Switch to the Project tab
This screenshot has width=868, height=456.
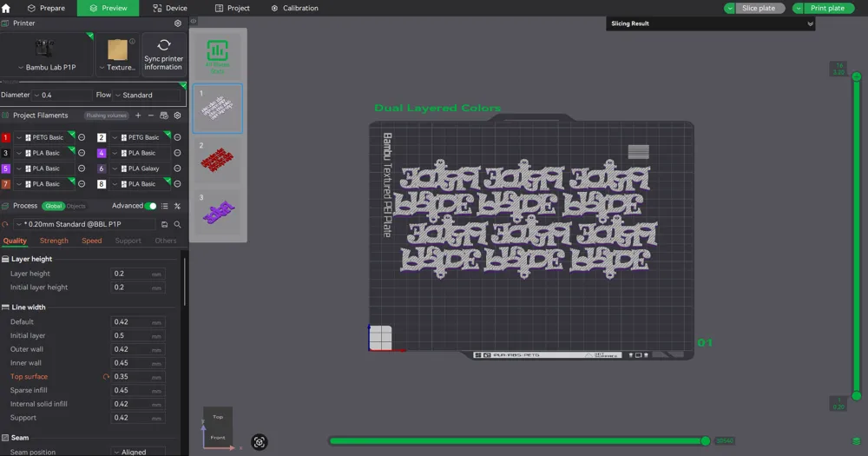232,9
